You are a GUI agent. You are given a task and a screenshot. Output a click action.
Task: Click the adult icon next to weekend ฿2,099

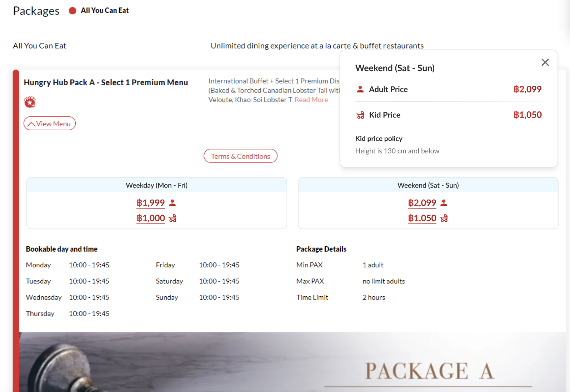click(x=444, y=203)
